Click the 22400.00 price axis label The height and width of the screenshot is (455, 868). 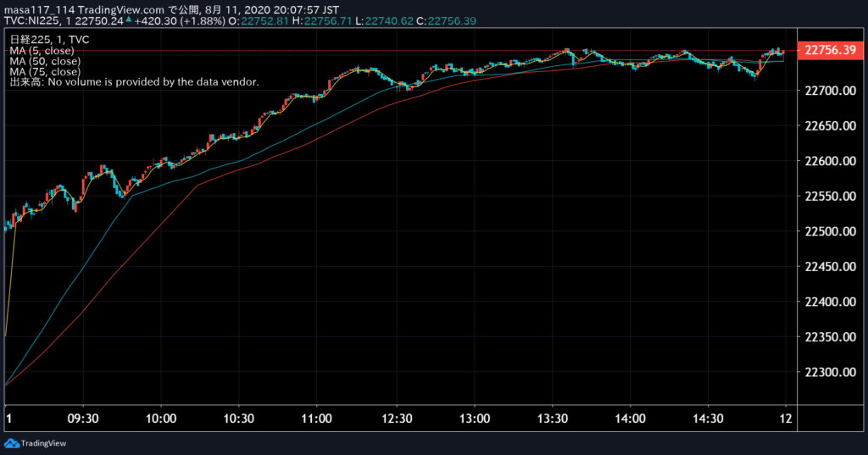pos(830,302)
